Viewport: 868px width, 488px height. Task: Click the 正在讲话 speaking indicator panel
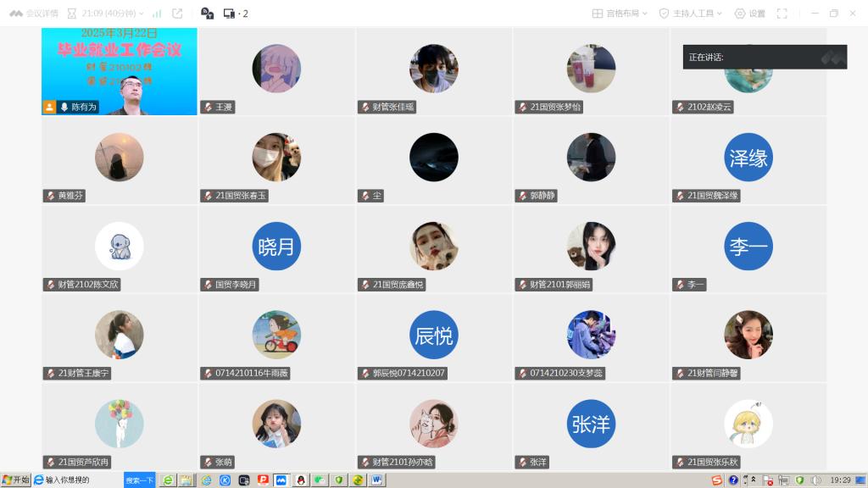[x=764, y=57]
